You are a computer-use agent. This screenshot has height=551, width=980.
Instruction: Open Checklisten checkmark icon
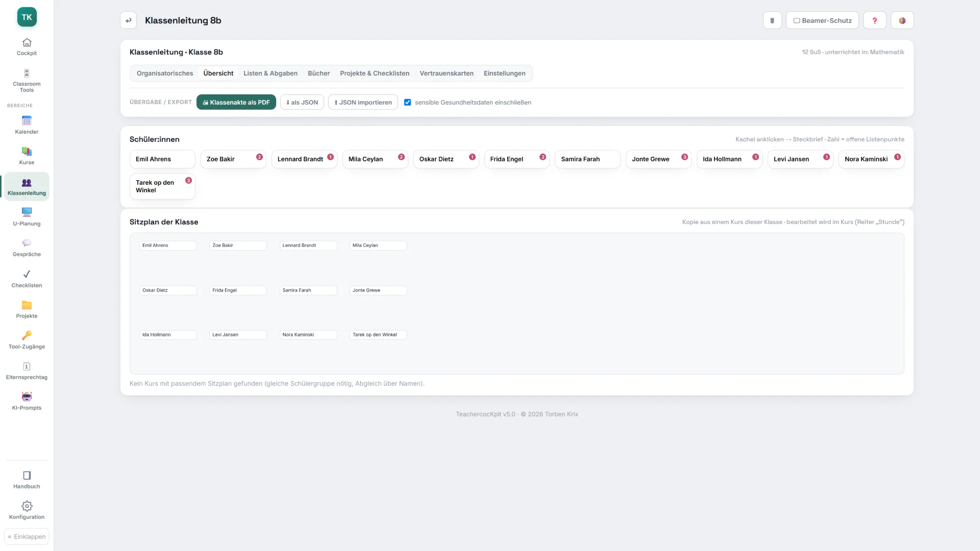pos(27,274)
